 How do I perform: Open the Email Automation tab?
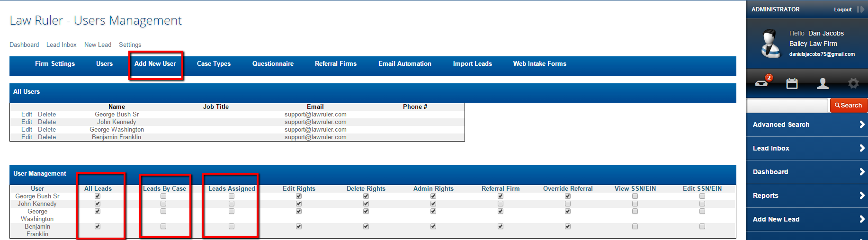point(405,63)
